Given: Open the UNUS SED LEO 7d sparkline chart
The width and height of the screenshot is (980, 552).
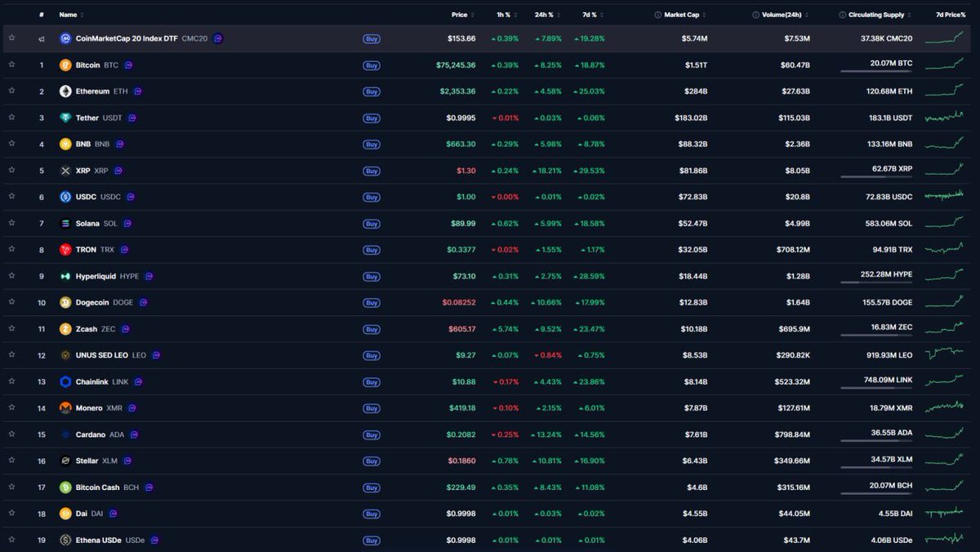Looking at the screenshot, I should coord(945,354).
